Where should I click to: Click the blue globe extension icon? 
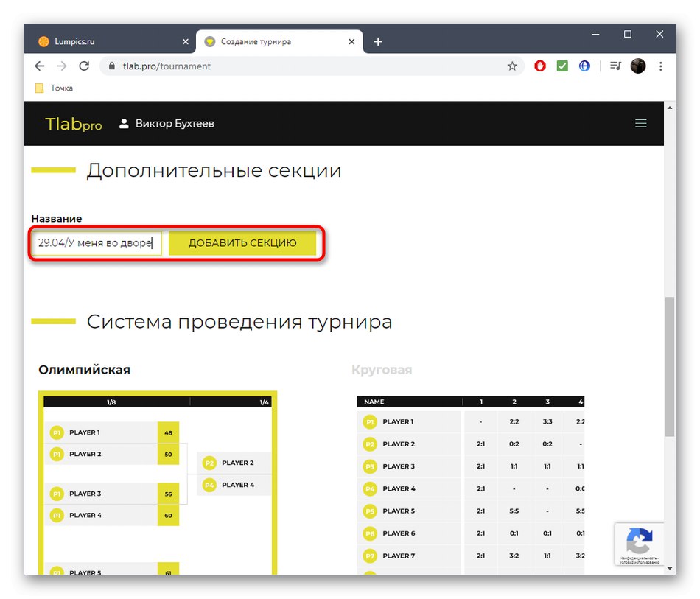(x=584, y=66)
